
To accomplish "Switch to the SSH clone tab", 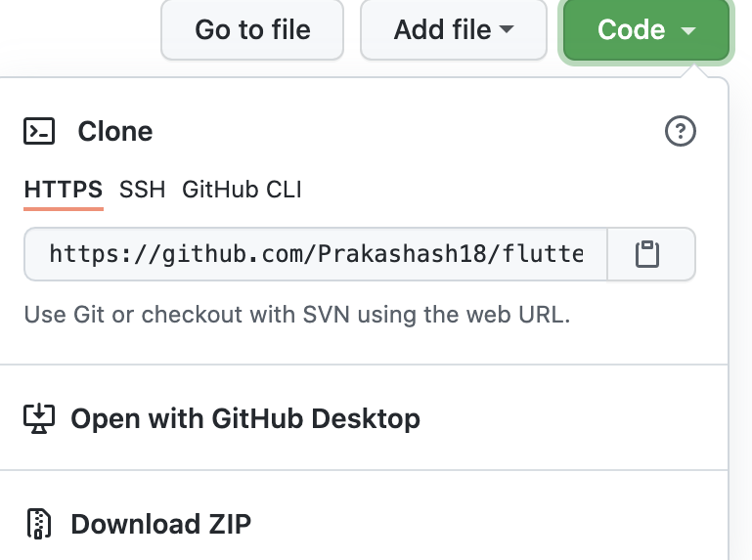I will (143, 190).
